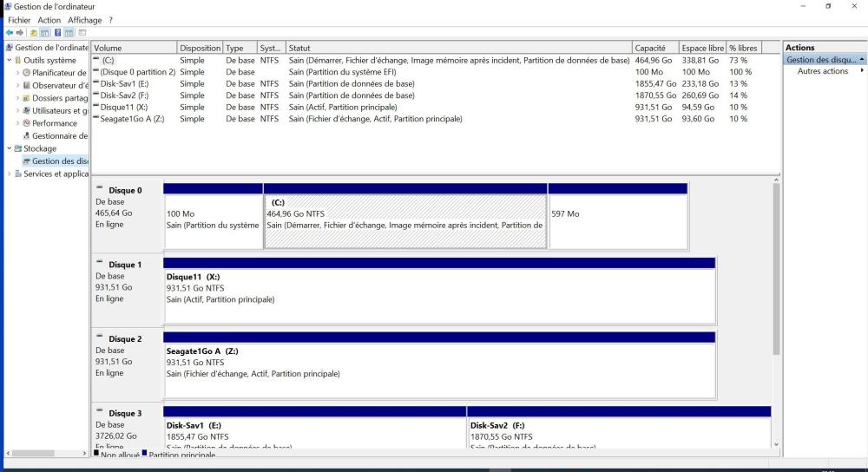
Task: Sort by the Statut column header
Action: pos(458,48)
